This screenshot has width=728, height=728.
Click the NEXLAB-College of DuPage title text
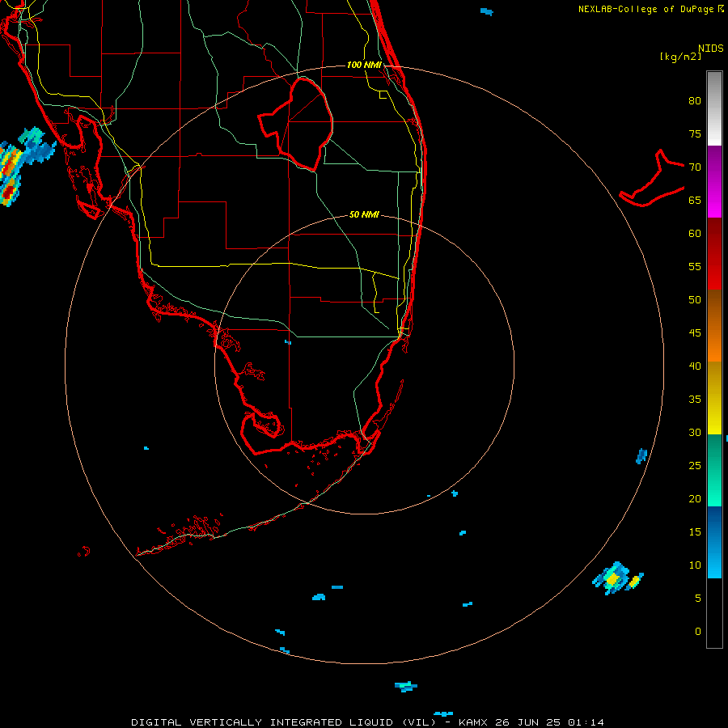pos(645,9)
